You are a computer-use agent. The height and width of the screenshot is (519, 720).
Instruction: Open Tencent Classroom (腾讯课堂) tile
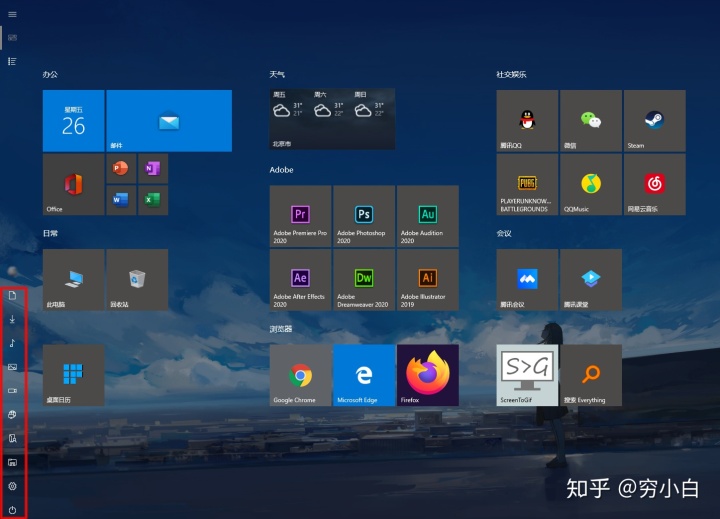tap(591, 280)
